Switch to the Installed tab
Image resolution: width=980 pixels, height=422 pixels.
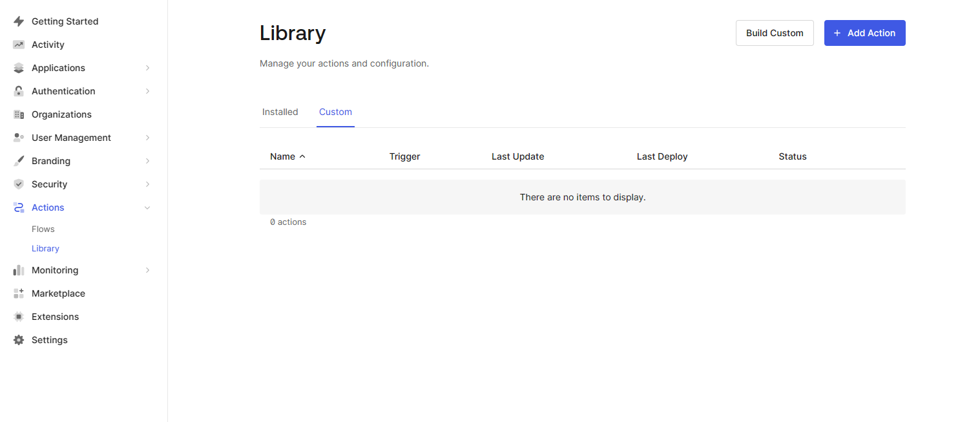tap(280, 112)
